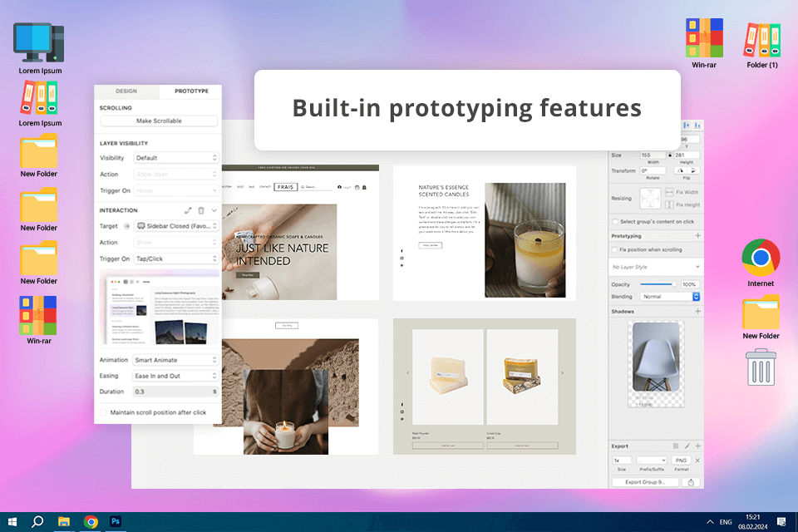Check Fix position when scrolling
Viewport: 798px width, 532px height.
pyautogui.click(x=615, y=250)
